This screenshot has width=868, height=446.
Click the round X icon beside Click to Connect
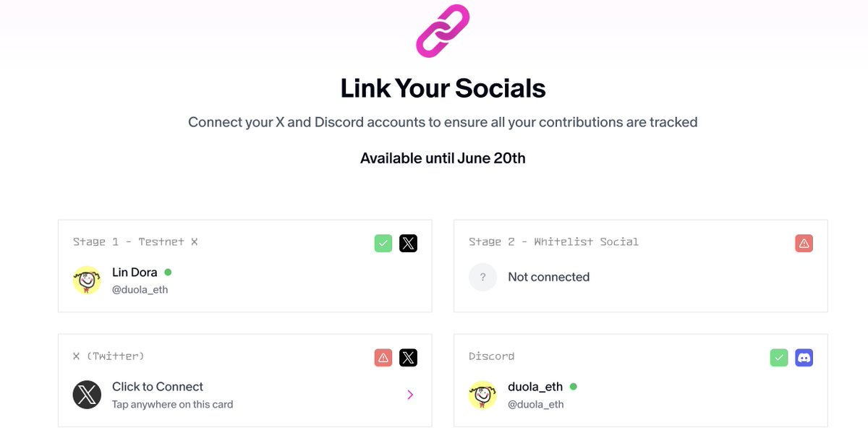click(x=87, y=395)
